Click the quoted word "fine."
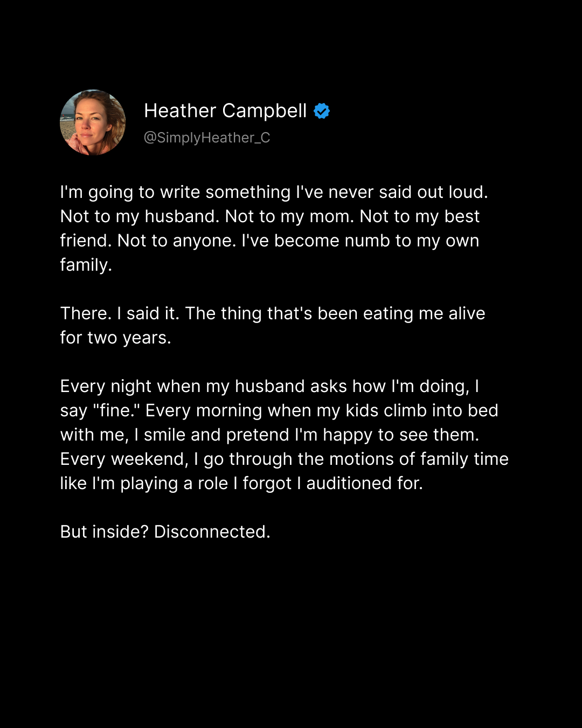Image resolution: width=582 pixels, height=728 pixels. [x=116, y=410]
